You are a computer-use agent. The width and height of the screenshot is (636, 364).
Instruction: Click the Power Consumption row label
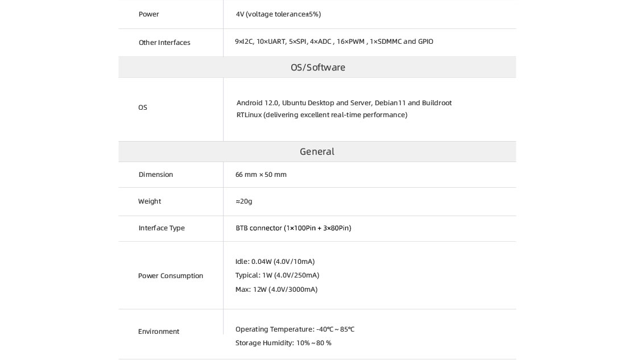pos(170,276)
